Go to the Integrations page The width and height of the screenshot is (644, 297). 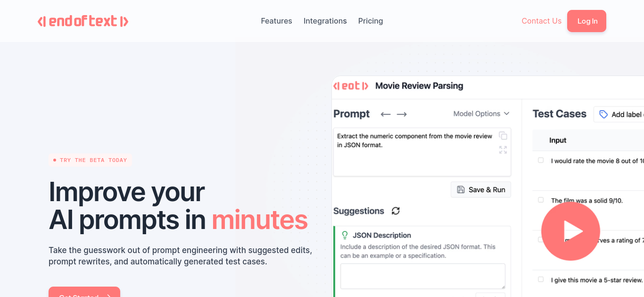(325, 21)
